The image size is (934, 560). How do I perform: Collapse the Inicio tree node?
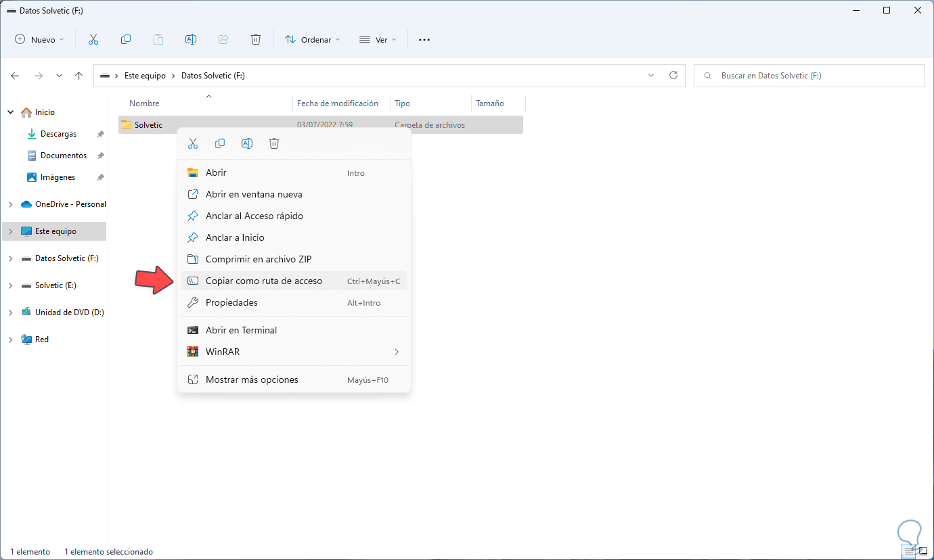pos(11,112)
